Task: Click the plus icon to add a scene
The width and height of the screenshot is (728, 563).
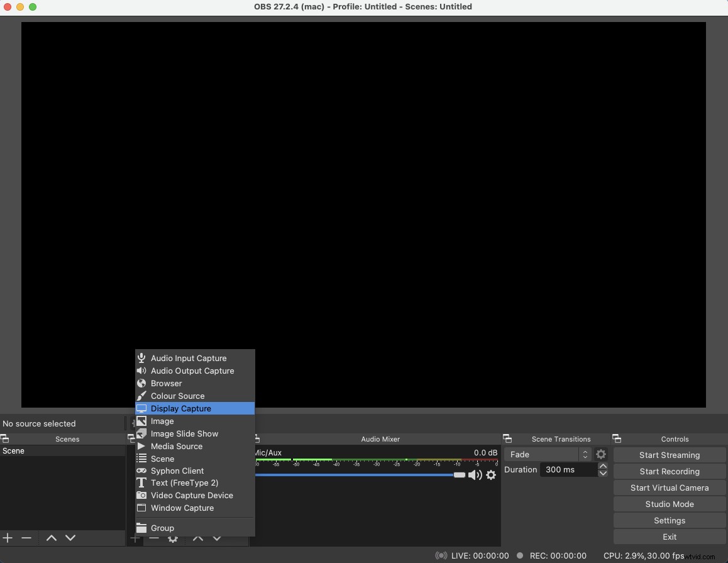Action: pyautogui.click(x=8, y=538)
